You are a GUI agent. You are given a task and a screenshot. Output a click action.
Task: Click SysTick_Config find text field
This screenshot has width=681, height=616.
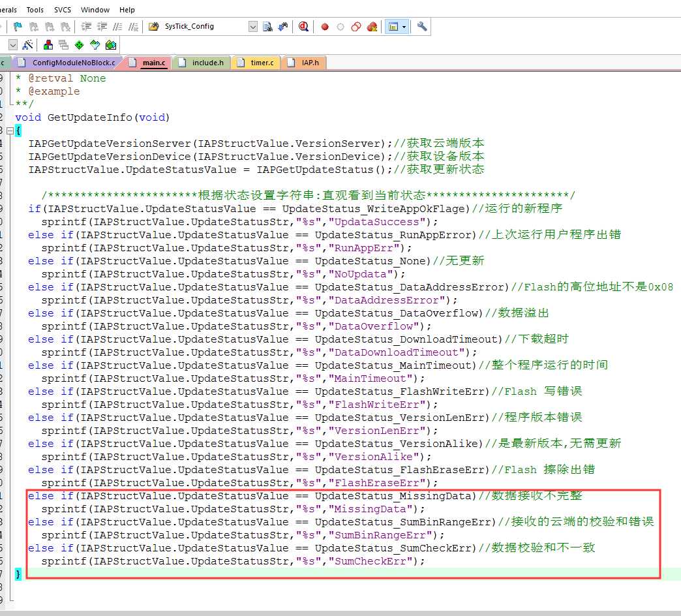204,27
